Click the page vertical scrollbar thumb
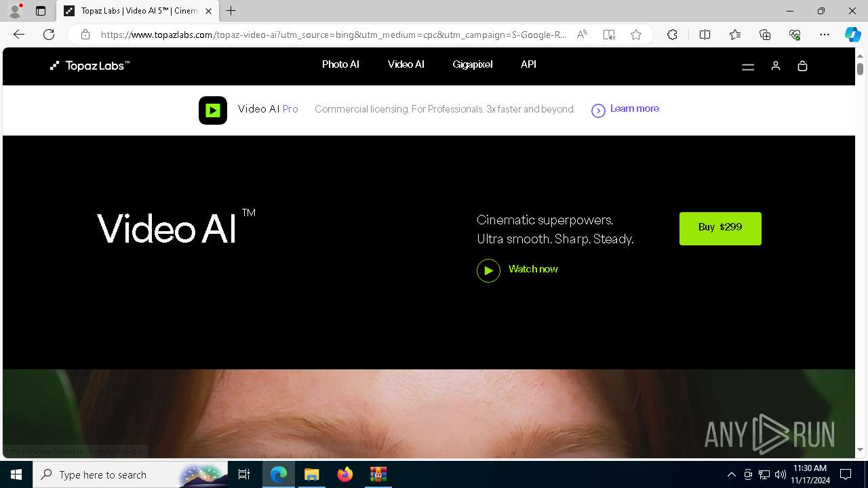 click(860, 69)
